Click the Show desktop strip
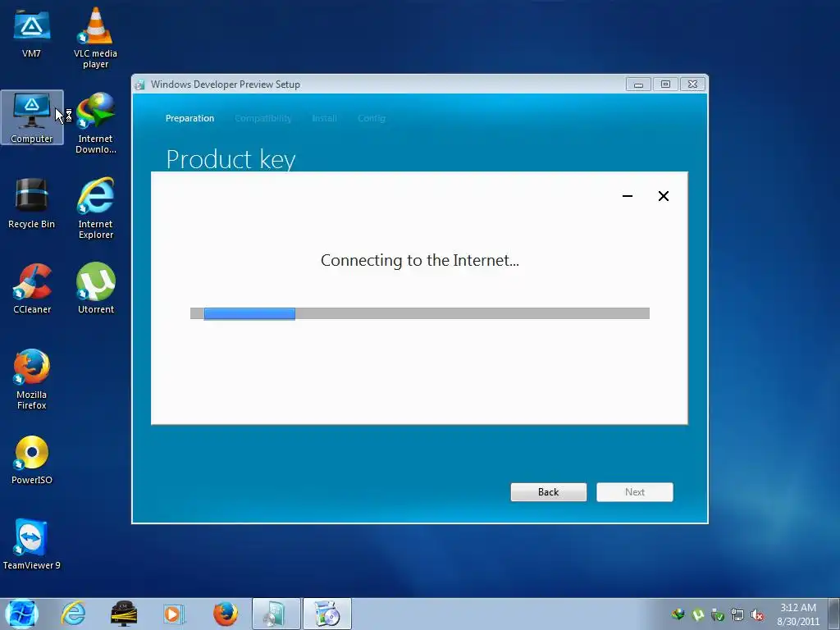Image resolution: width=840 pixels, height=630 pixels. tap(834, 614)
